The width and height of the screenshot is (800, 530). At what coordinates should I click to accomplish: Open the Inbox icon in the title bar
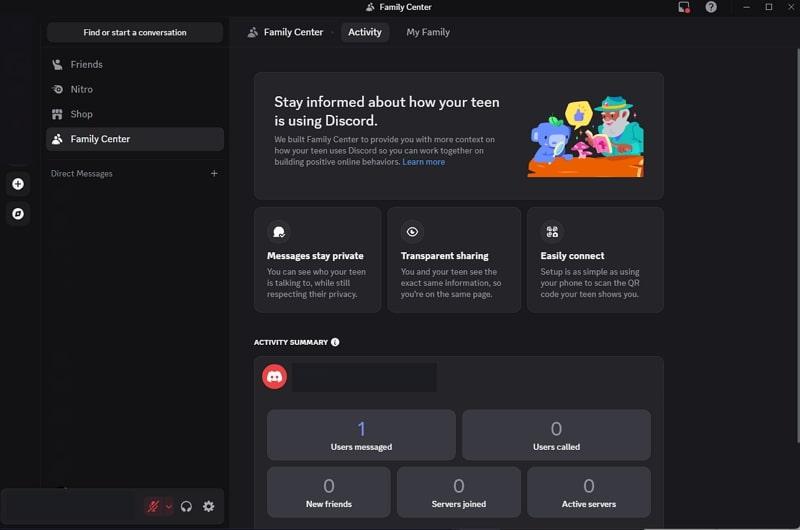pos(684,7)
